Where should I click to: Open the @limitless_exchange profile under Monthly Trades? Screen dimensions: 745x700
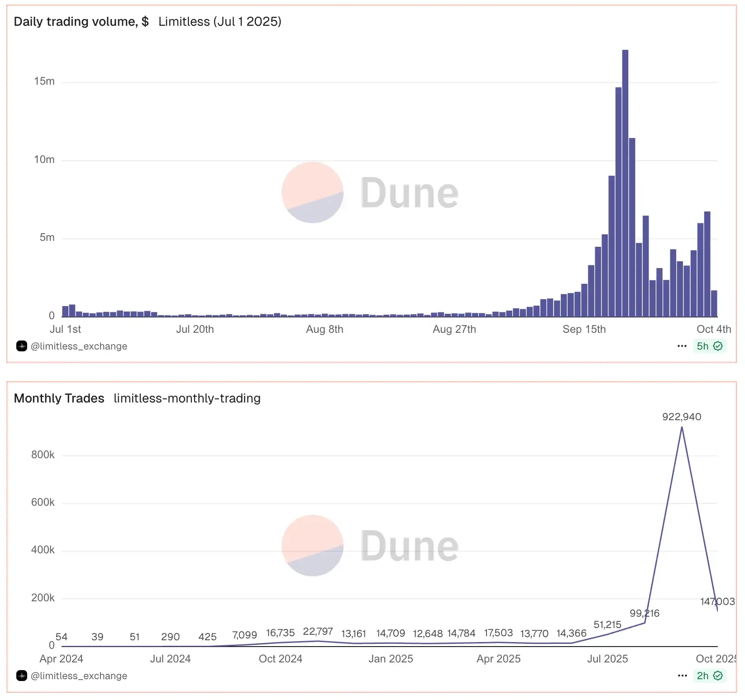[x=79, y=676]
